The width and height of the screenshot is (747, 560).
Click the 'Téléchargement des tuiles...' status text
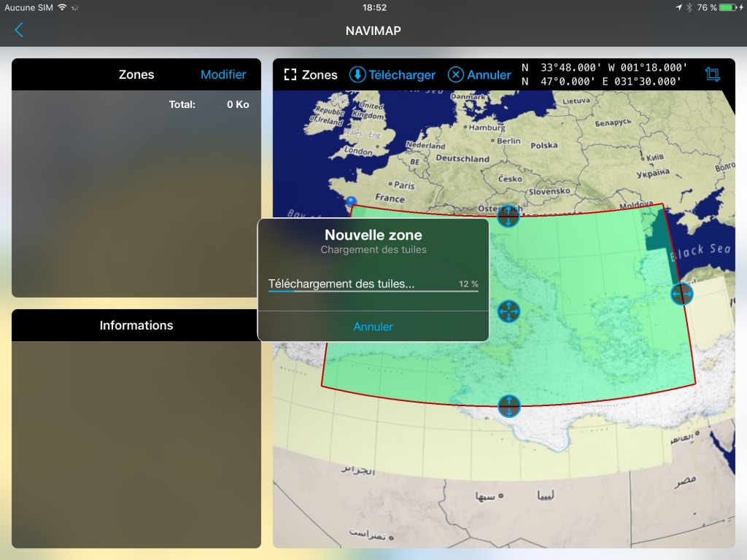341,284
